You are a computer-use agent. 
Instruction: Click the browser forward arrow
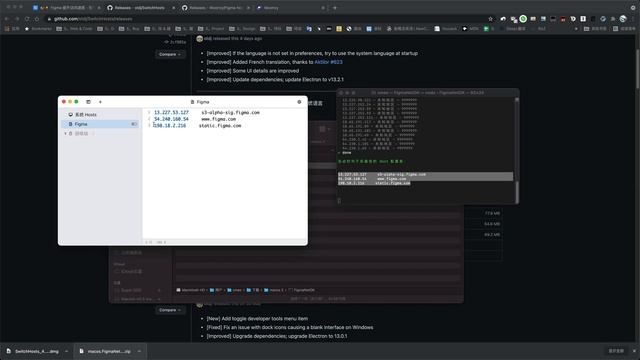tap(17, 19)
